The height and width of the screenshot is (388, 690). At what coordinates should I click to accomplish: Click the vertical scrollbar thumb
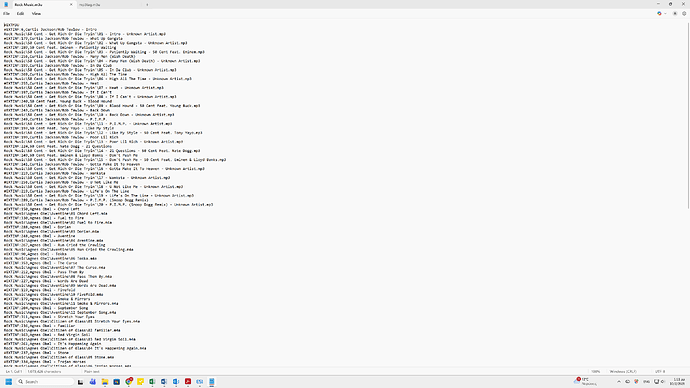click(x=688, y=115)
